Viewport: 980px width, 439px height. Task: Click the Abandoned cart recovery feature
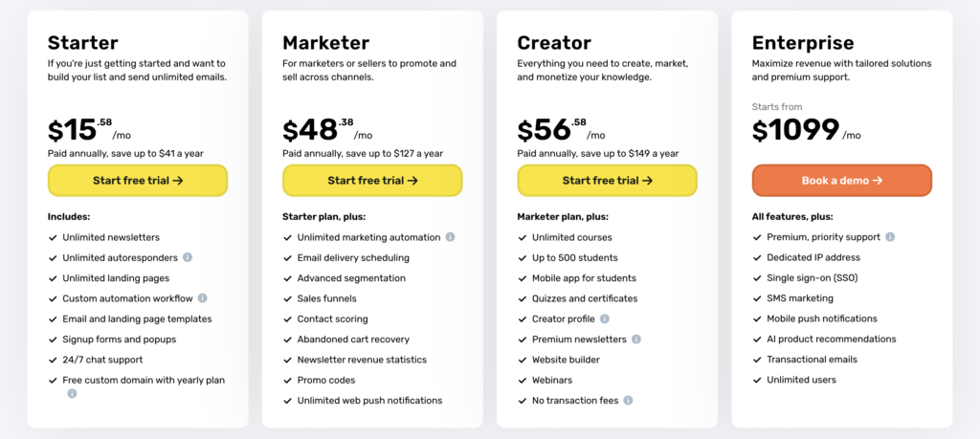pos(353,339)
